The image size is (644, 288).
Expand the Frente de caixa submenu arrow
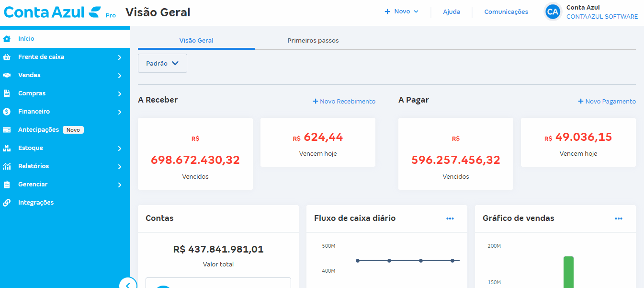[x=120, y=58]
